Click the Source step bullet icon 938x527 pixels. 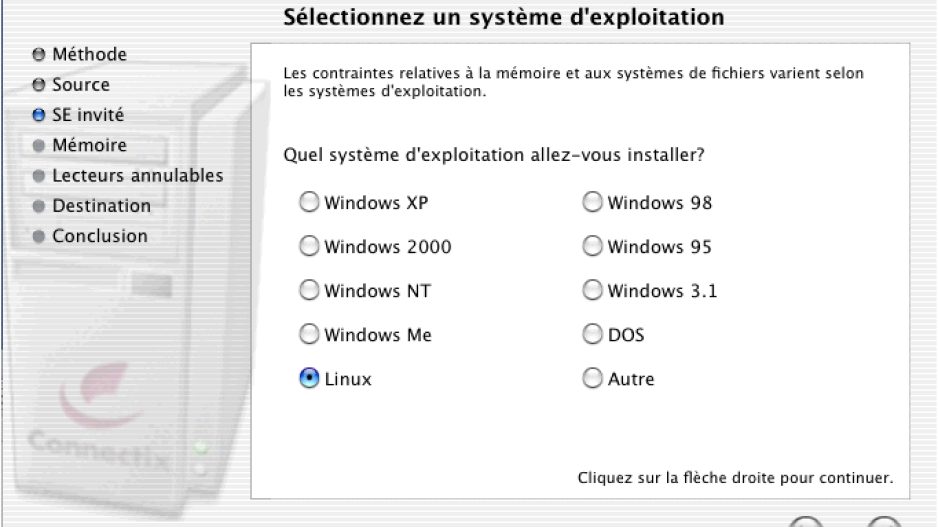point(39,85)
